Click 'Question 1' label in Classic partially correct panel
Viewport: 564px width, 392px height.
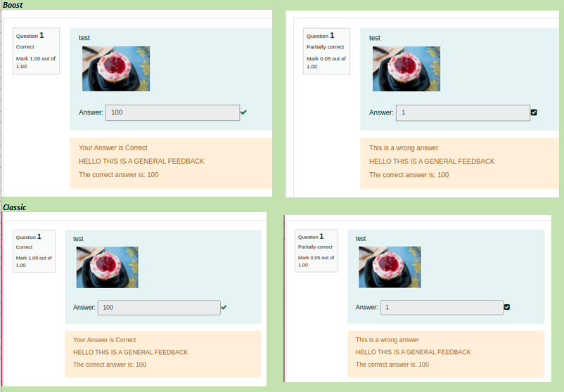tap(311, 237)
